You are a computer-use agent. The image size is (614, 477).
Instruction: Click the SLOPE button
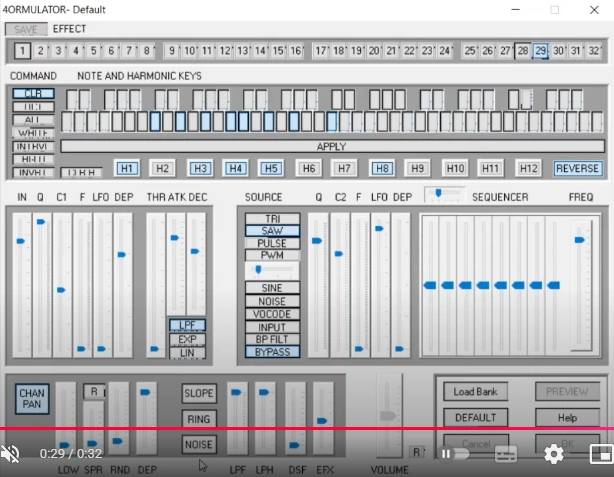pyautogui.click(x=199, y=393)
